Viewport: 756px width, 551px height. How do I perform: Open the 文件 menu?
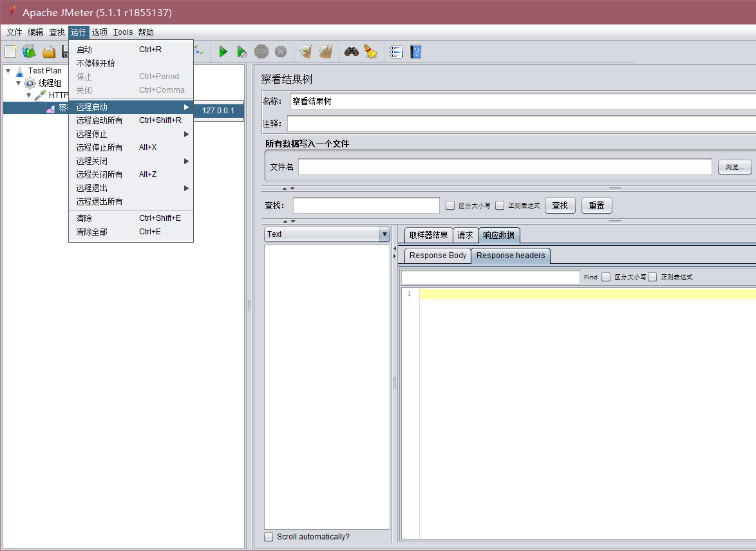tap(14, 32)
